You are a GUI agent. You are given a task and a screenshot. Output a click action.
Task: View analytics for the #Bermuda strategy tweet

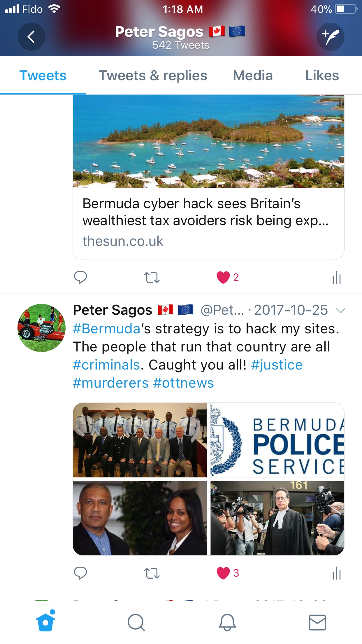coord(337,573)
